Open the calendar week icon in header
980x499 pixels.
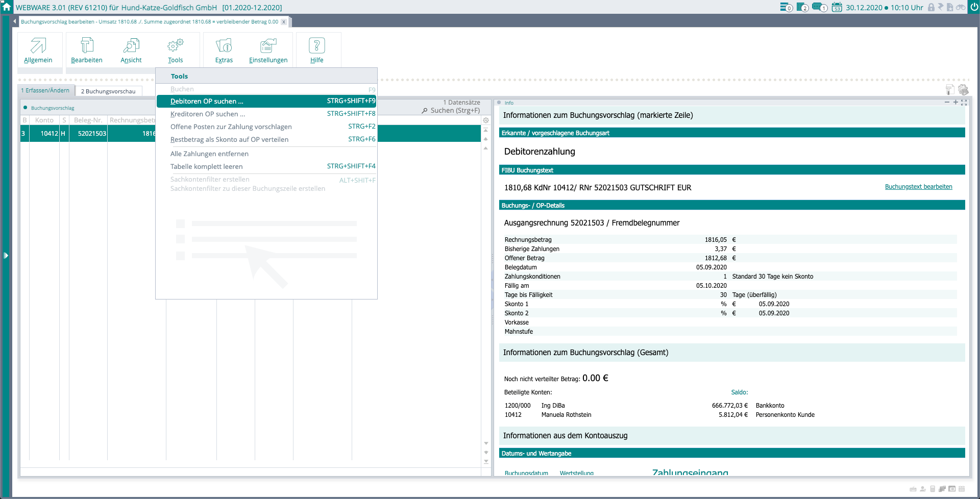point(837,7)
